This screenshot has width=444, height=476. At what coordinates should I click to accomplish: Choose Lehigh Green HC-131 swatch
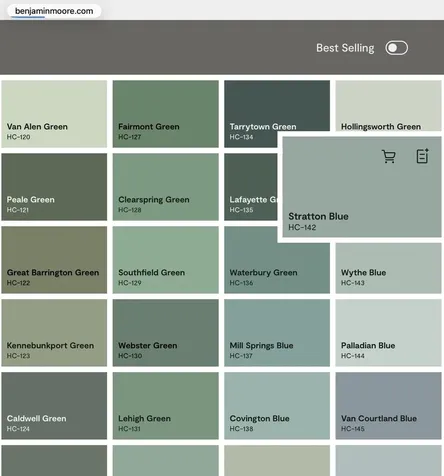[166, 406]
